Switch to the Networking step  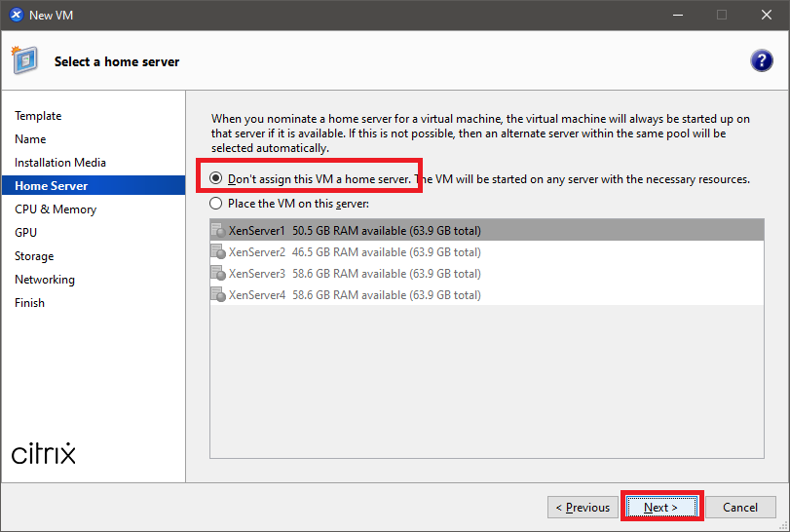coord(45,280)
